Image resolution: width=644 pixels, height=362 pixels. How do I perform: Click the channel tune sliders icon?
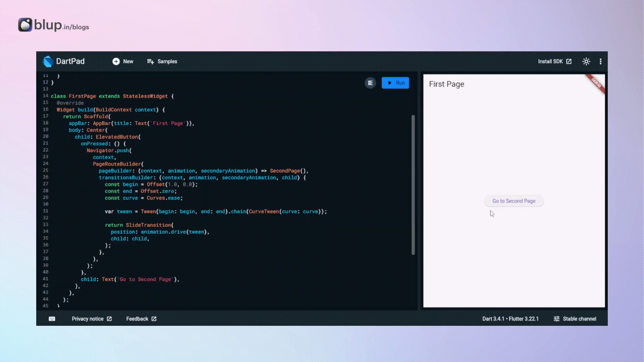[556, 319]
